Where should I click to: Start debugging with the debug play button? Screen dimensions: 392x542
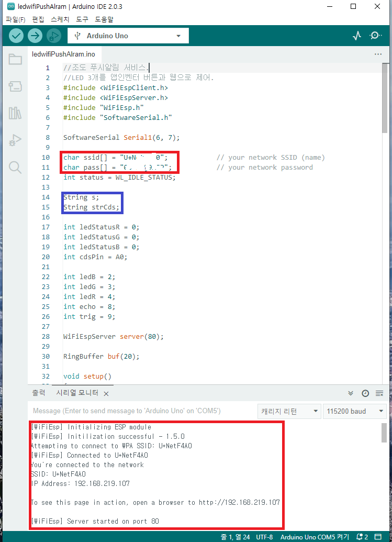(53, 36)
